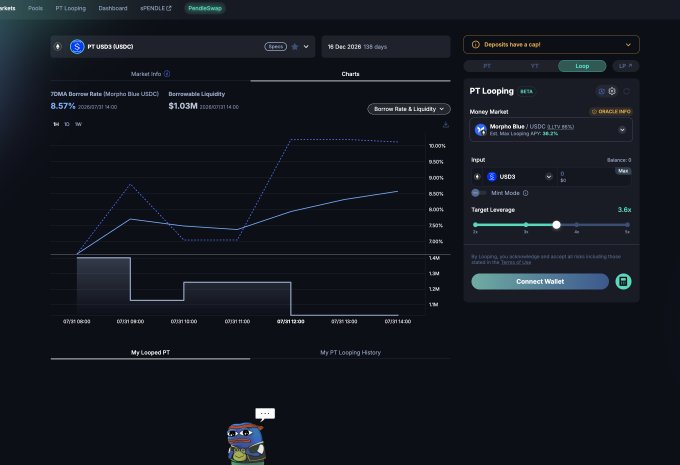
Task: Open the clock history icon in PT Looping
Action: 601,91
